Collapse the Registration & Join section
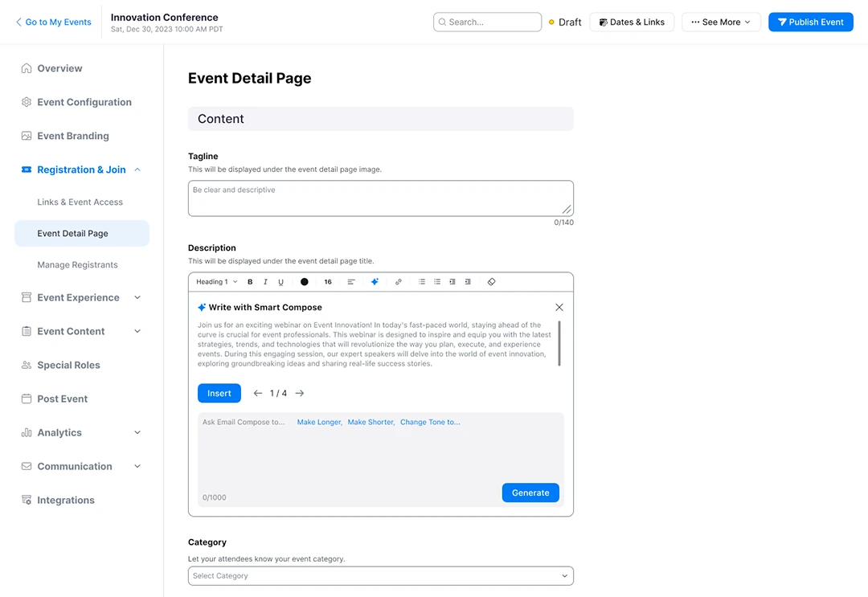868x597 pixels. point(137,170)
